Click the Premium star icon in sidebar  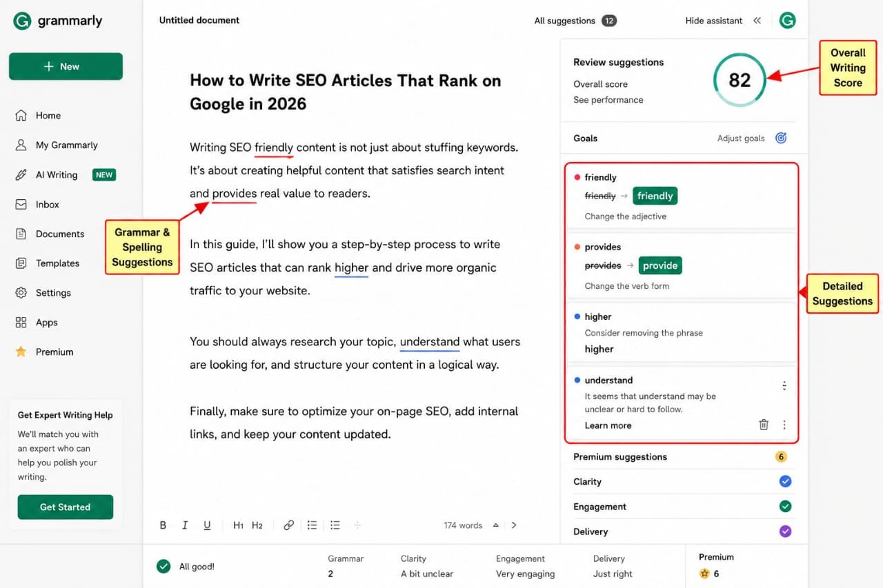pyautogui.click(x=21, y=352)
